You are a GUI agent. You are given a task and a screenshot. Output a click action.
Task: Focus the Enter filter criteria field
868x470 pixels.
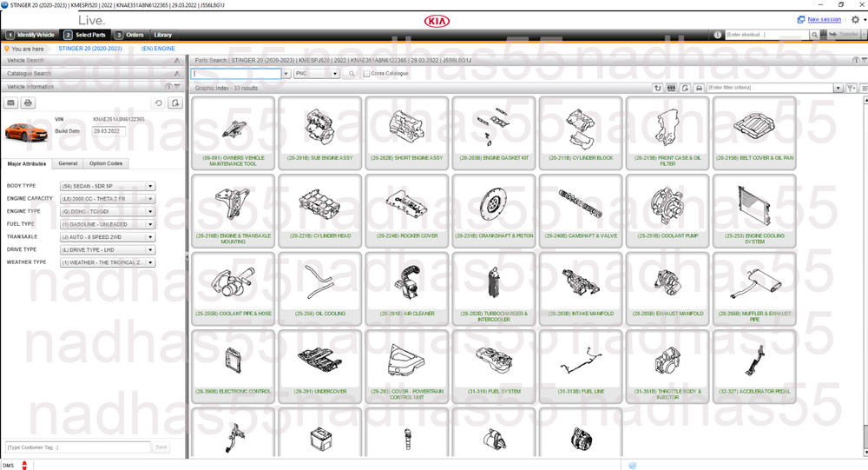(771, 88)
